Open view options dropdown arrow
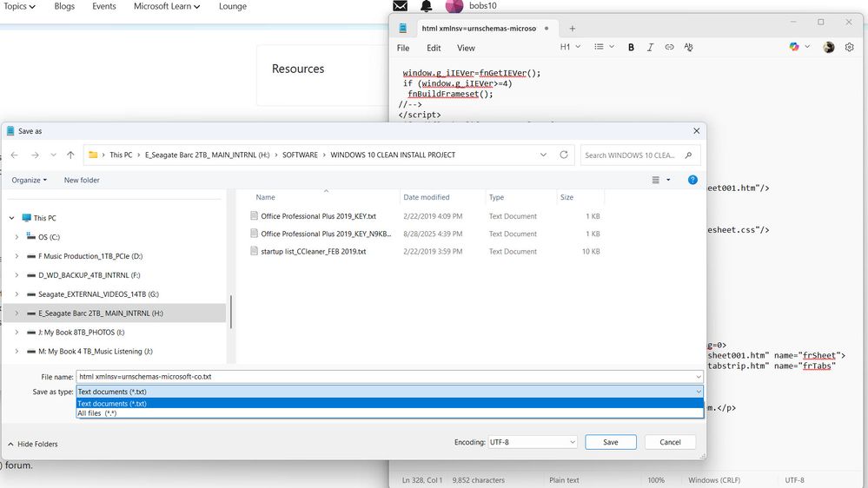The height and width of the screenshot is (488, 868). (668, 180)
